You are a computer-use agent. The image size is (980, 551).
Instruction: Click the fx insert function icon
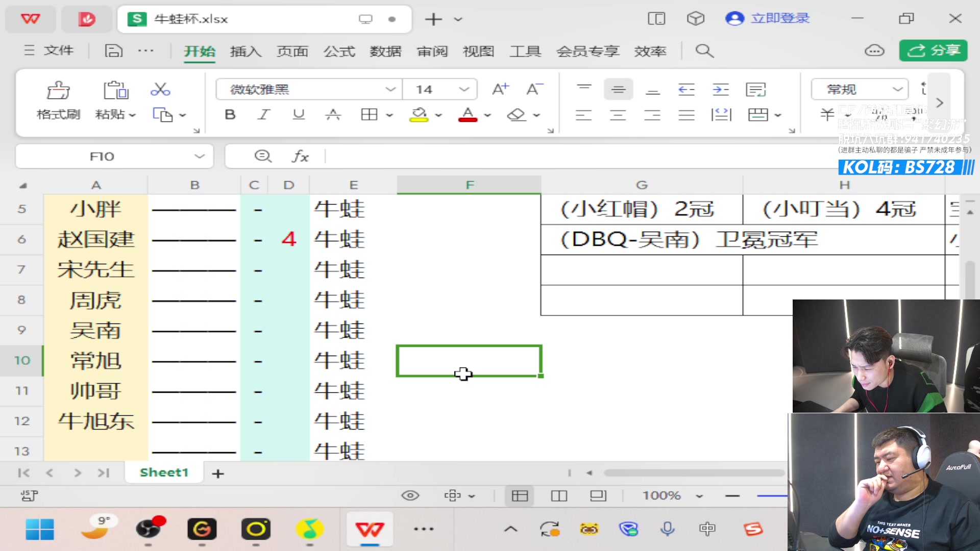300,156
